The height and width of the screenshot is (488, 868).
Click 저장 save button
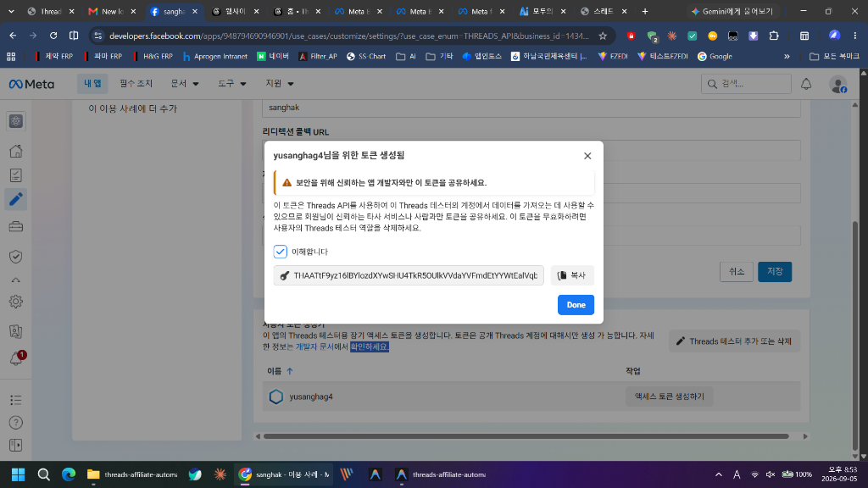775,272
